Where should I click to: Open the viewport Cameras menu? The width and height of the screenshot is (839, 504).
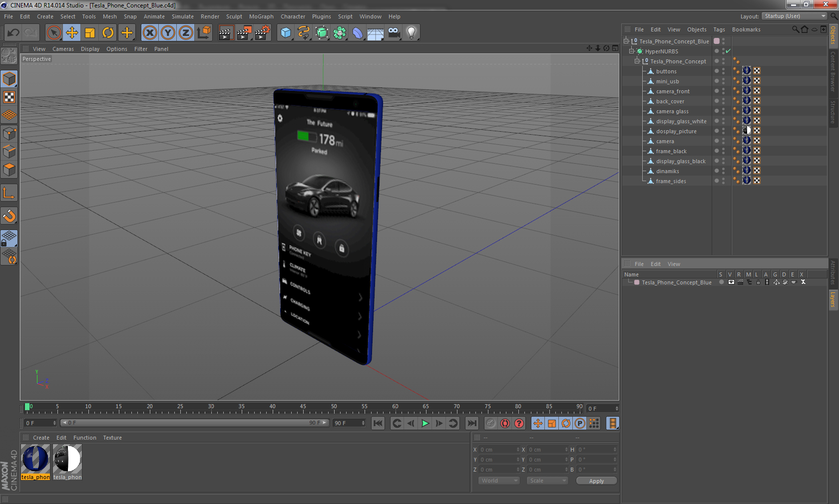63,49
